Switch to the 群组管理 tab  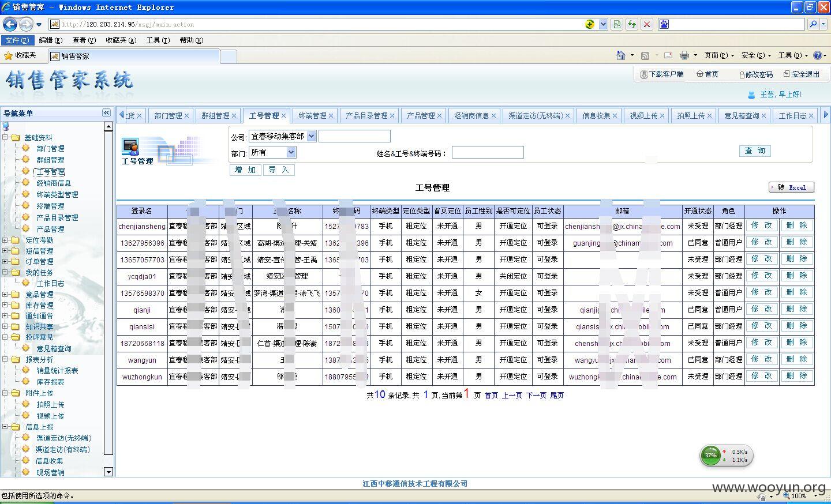click(x=215, y=116)
